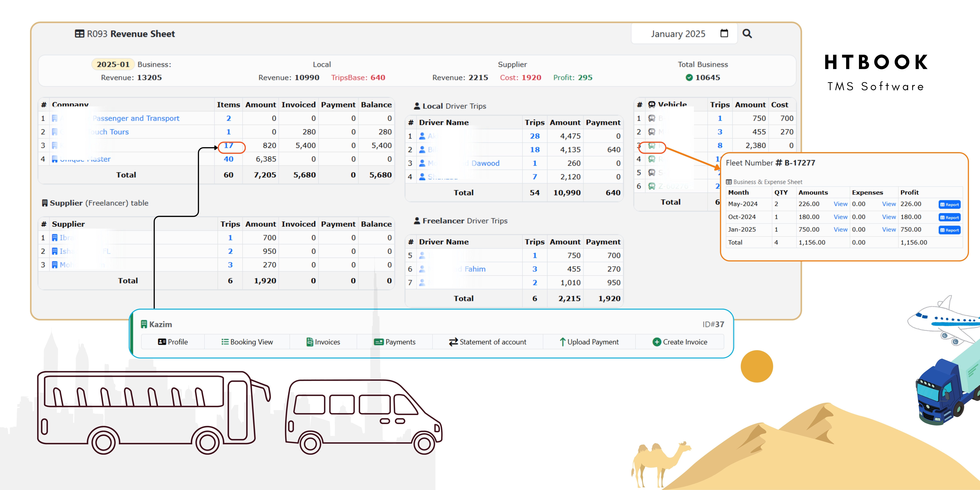The width and height of the screenshot is (980, 490).
Task: Click person icon beside Fahim
Action: click(x=422, y=269)
